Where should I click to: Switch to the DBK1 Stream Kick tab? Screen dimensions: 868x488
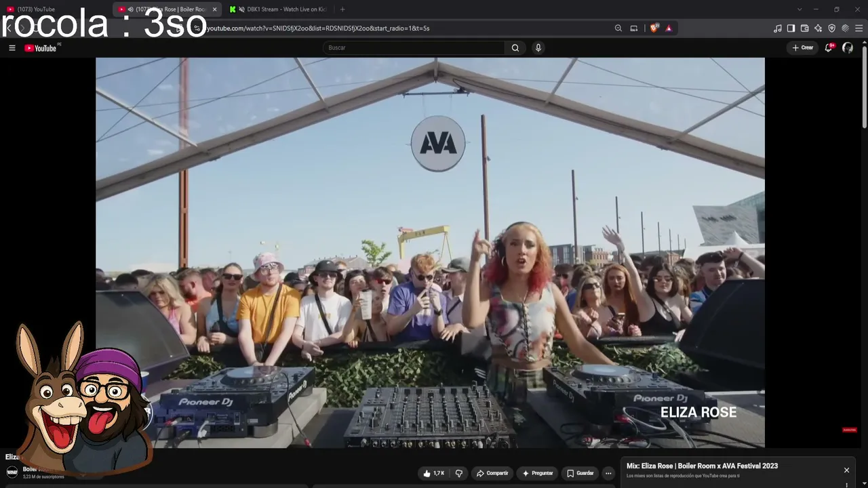(x=279, y=9)
